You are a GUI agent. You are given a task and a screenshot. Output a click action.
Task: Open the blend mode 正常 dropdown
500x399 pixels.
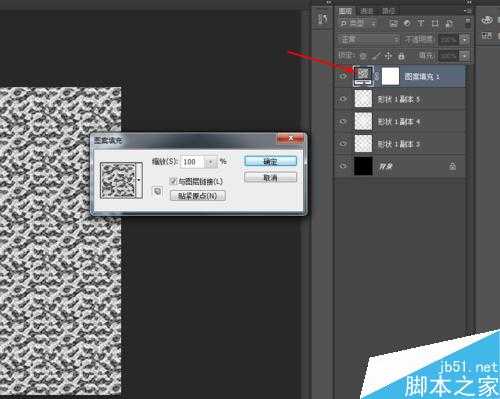coord(368,39)
